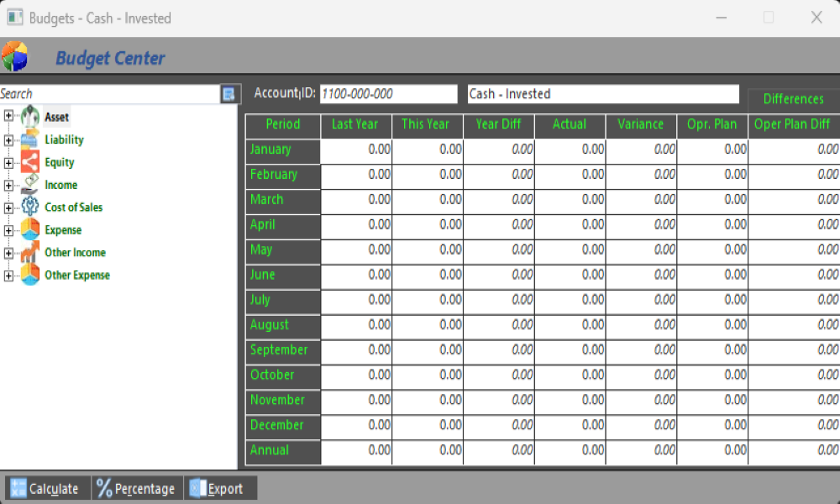The image size is (840, 504).
Task: Expand the Other Expense tree node
Action: coord(8,276)
